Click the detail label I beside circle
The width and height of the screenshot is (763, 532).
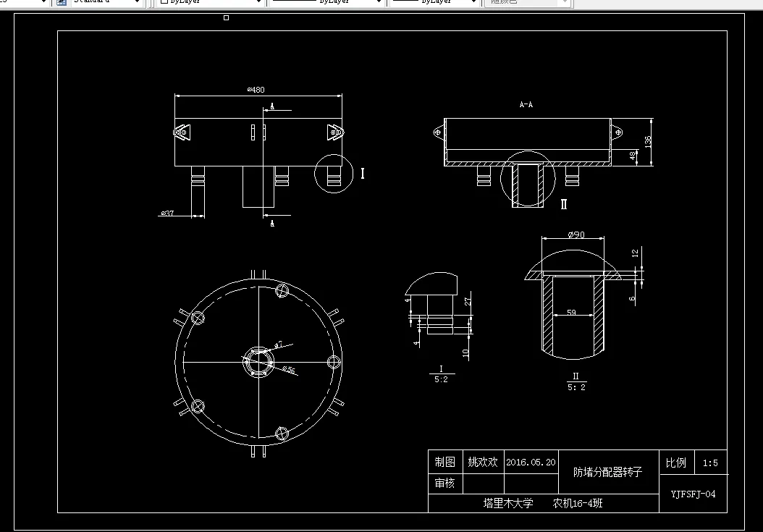[x=363, y=174]
